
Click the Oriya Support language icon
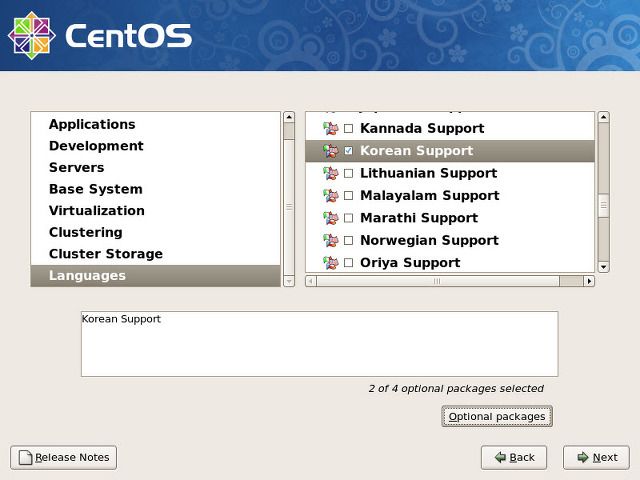pyautogui.click(x=331, y=263)
